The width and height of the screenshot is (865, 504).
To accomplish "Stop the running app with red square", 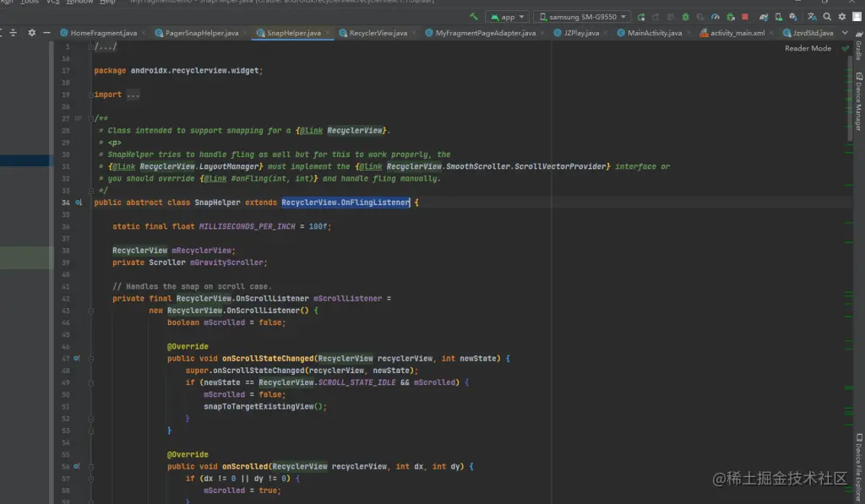I will pos(745,17).
